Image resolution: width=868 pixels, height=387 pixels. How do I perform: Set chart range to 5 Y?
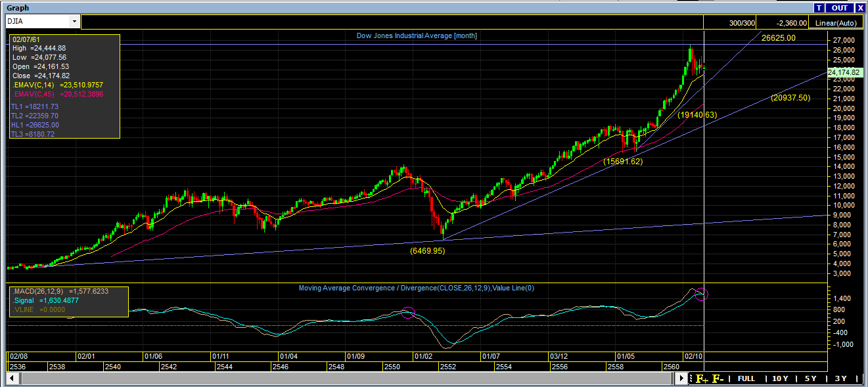(x=810, y=378)
